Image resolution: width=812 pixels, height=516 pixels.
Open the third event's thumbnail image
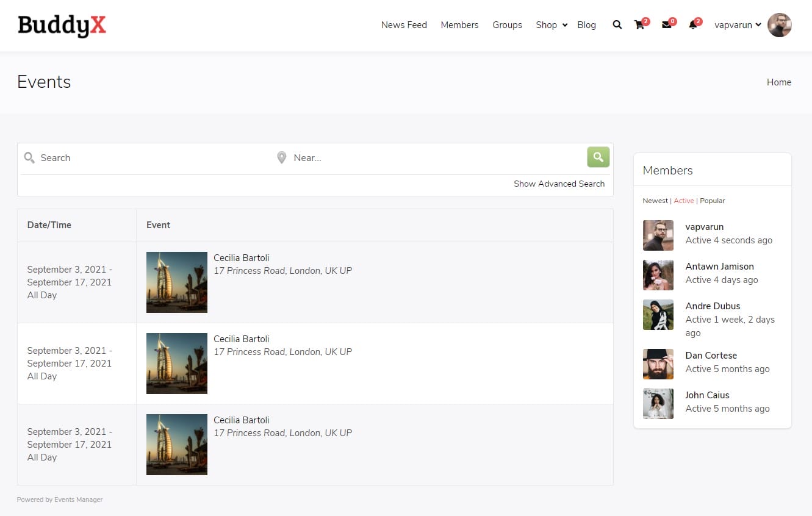click(177, 444)
